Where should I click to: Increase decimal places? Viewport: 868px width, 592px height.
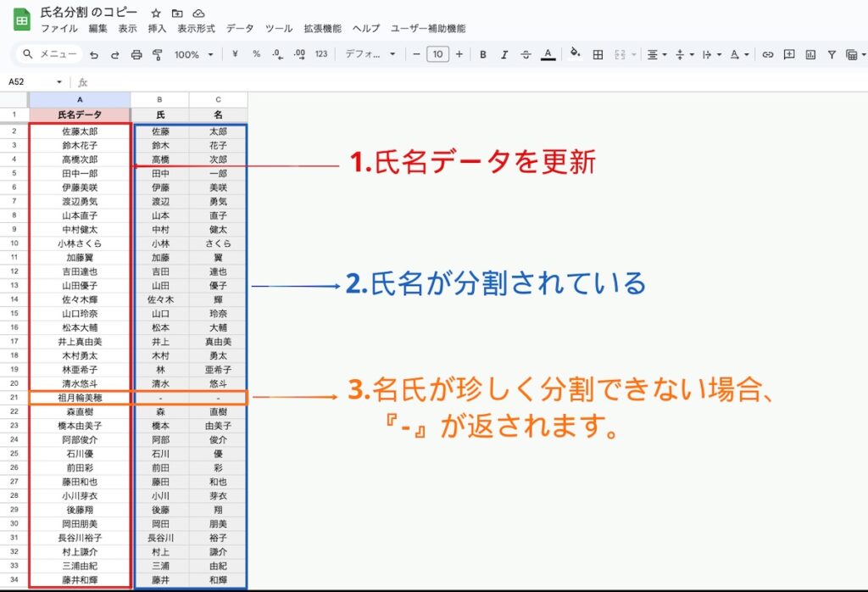tap(299, 54)
